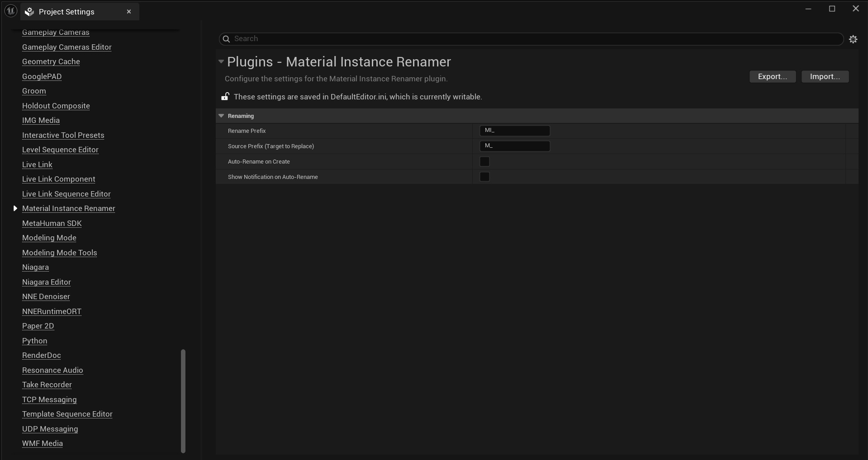Click the gear icon on the Project Settings tab
This screenshot has height=460, width=868.
(29, 12)
